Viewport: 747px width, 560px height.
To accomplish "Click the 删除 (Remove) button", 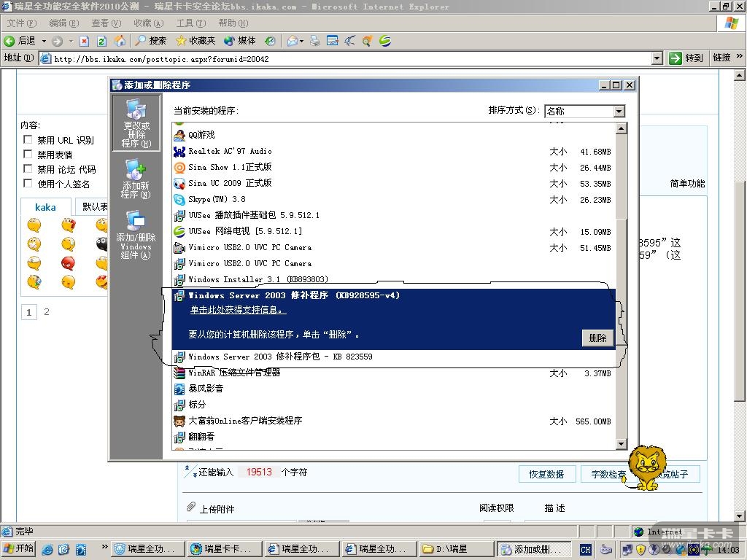I will tap(597, 338).
